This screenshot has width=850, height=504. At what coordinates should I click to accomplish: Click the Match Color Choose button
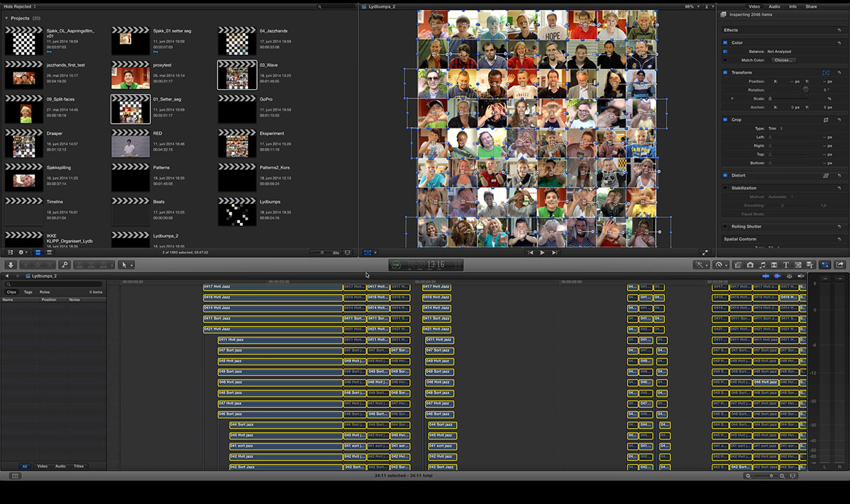click(783, 60)
